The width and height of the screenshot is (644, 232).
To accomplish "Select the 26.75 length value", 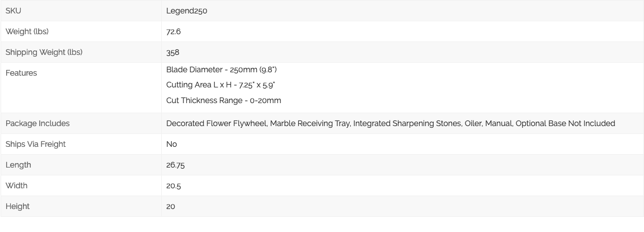I will coord(175,165).
